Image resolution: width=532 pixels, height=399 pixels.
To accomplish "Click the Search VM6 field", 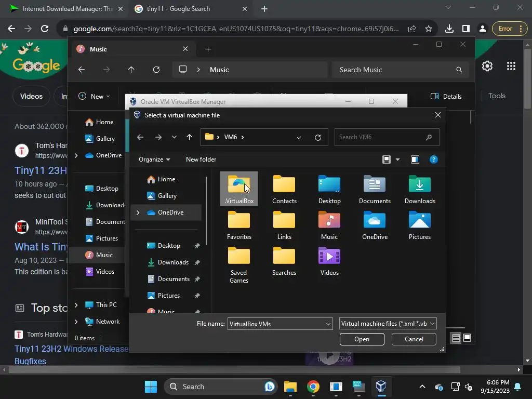I will pyautogui.click(x=387, y=137).
